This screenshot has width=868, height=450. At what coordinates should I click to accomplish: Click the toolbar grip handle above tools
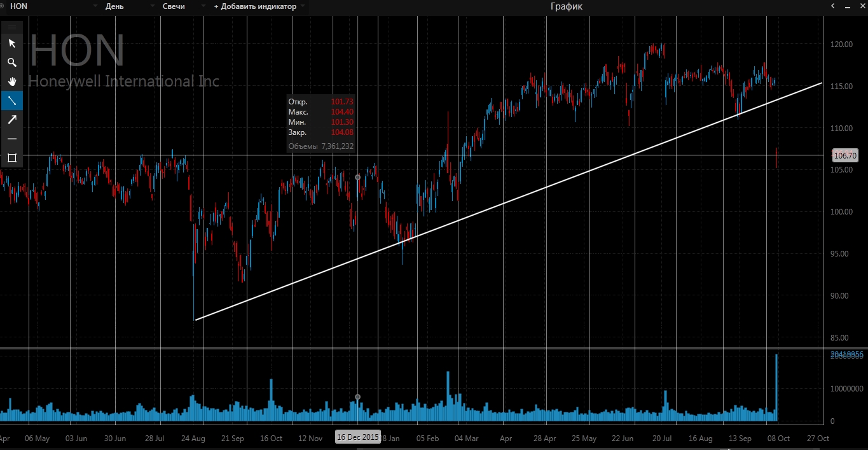11,27
